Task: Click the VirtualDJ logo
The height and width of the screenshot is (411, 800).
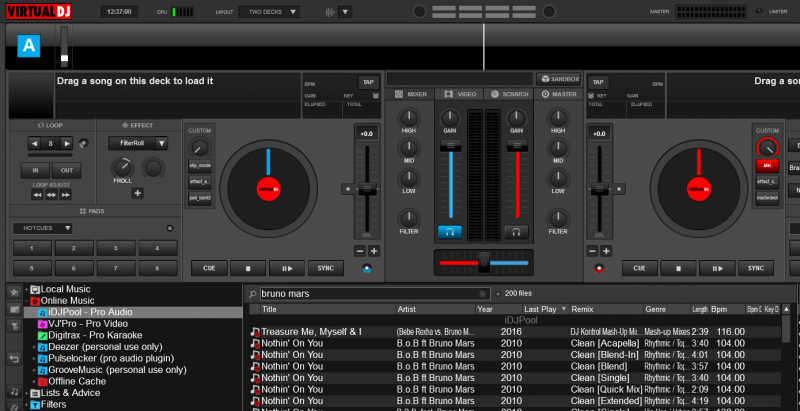Action: [39, 11]
